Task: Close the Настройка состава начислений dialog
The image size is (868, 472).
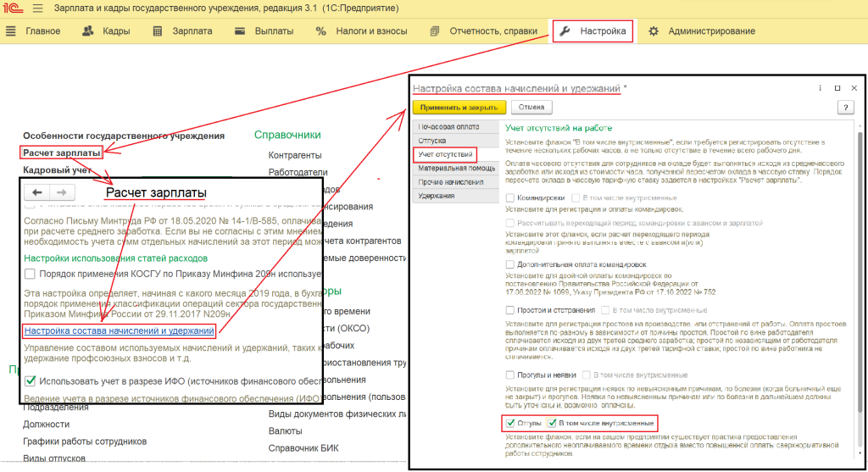Action: tap(854, 88)
